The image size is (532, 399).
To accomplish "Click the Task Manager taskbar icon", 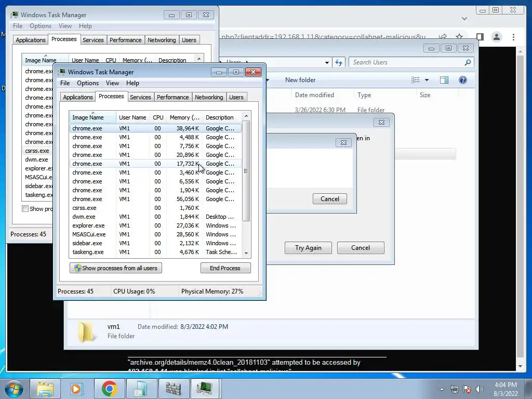I will [x=205, y=389].
